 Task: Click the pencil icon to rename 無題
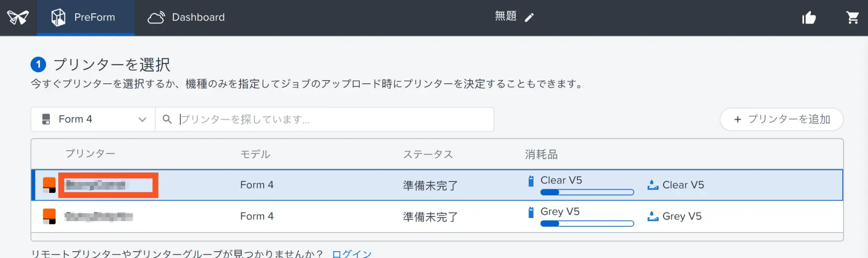click(529, 18)
